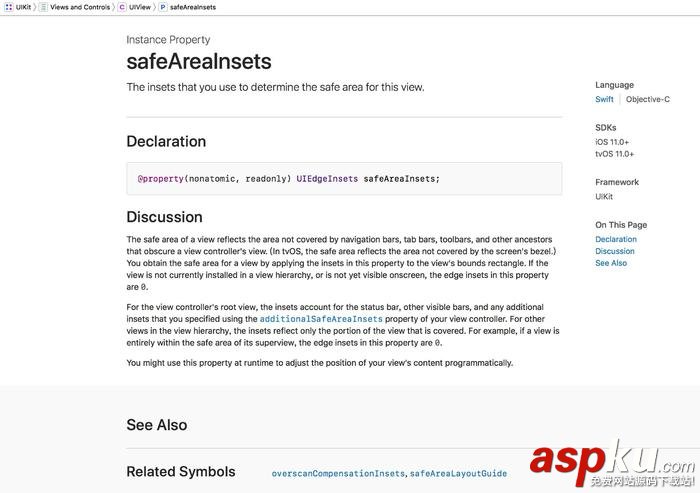The height and width of the screenshot is (493, 700).
Task: Switch language to Objective-C
Action: pyautogui.click(x=648, y=100)
